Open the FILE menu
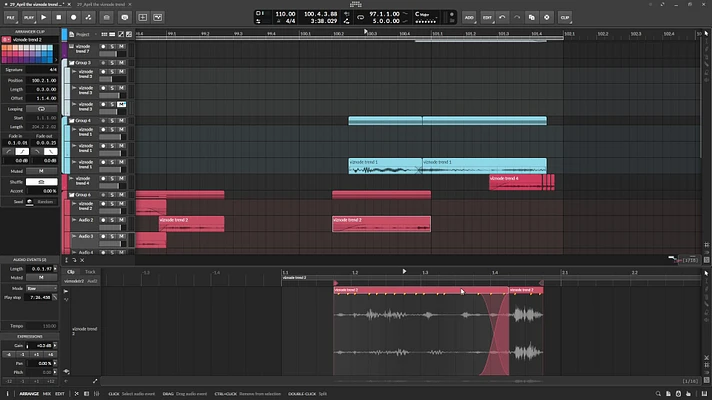Viewport: 712px width, 400px height. point(10,17)
